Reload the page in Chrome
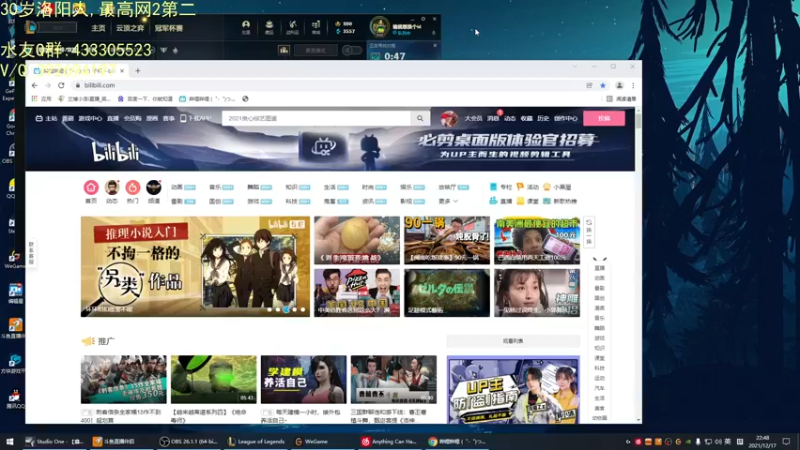Viewport: 800px width, 450px height. pos(61,85)
